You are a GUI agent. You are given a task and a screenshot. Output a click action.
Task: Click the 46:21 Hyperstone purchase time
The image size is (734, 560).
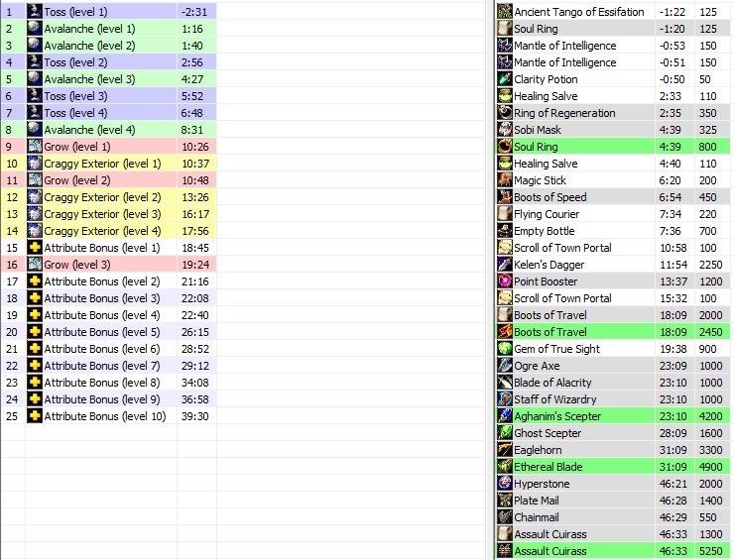click(x=673, y=484)
